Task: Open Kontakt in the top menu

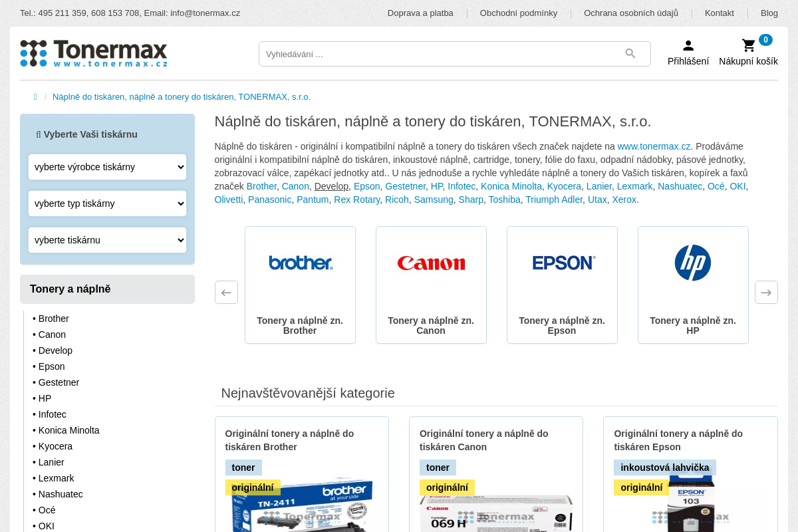Action: click(720, 13)
